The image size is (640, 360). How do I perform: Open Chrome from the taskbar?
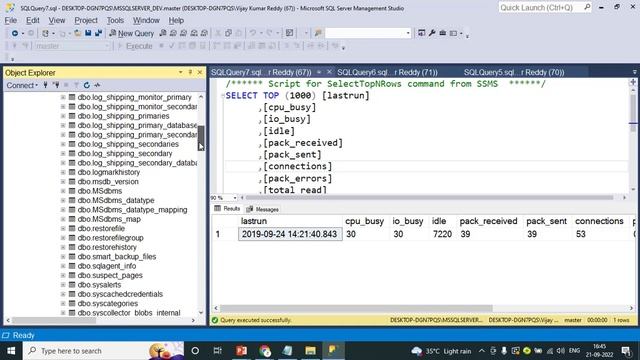click(x=264, y=351)
